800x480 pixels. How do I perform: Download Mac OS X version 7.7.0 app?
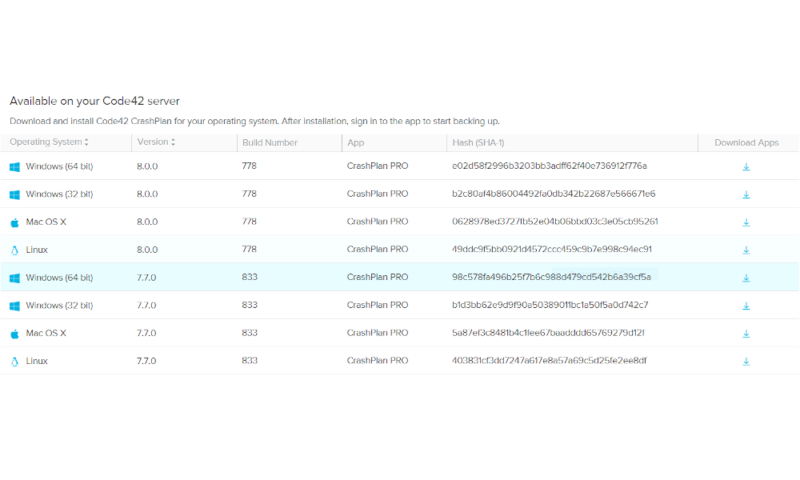746,334
